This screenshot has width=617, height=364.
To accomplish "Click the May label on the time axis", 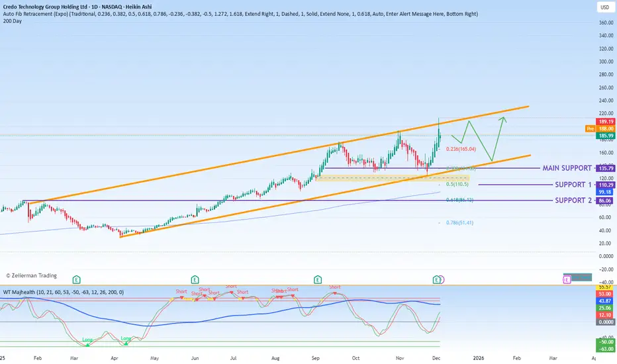I will coord(155,358).
